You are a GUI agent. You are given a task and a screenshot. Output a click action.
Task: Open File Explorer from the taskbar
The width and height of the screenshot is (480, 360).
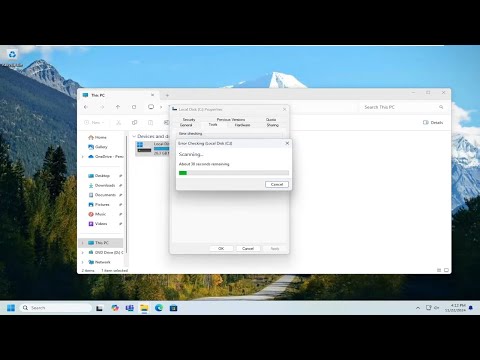pyautogui.click(x=144, y=308)
